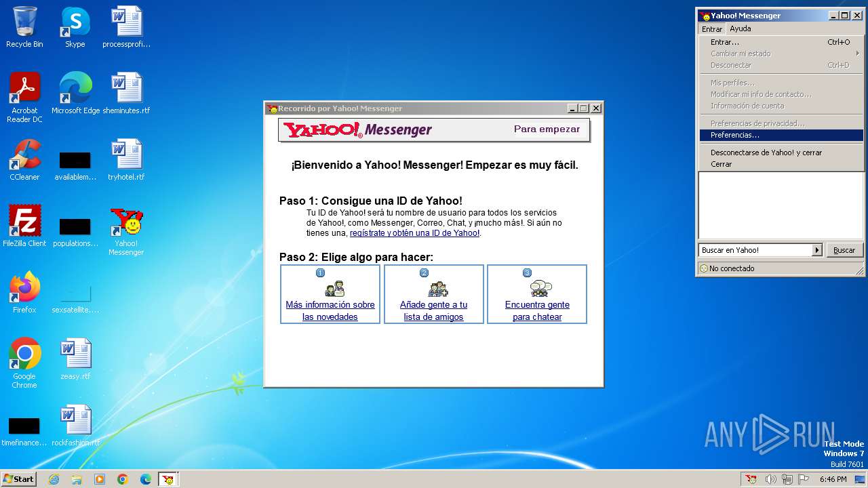Image resolution: width=868 pixels, height=488 pixels.
Task: Launch Skype from the desktop shortcut
Action: (x=75, y=27)
